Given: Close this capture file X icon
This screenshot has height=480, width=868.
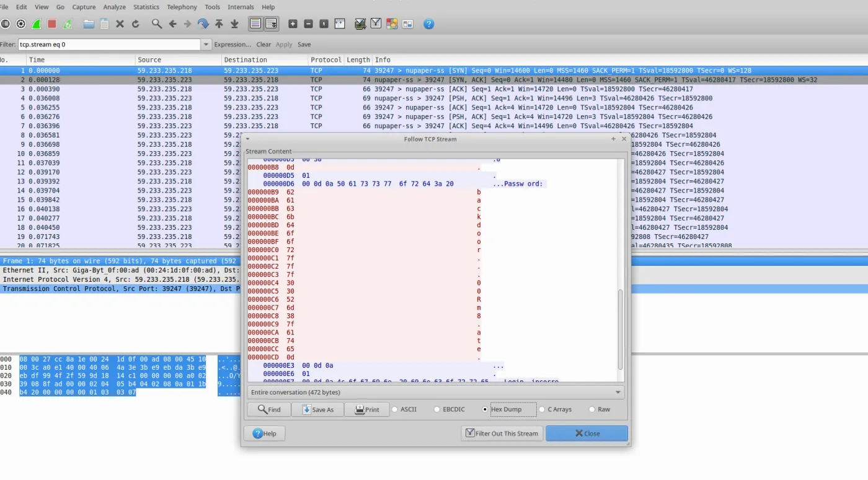Looking at the screenshot, I should tap(120, 24).
